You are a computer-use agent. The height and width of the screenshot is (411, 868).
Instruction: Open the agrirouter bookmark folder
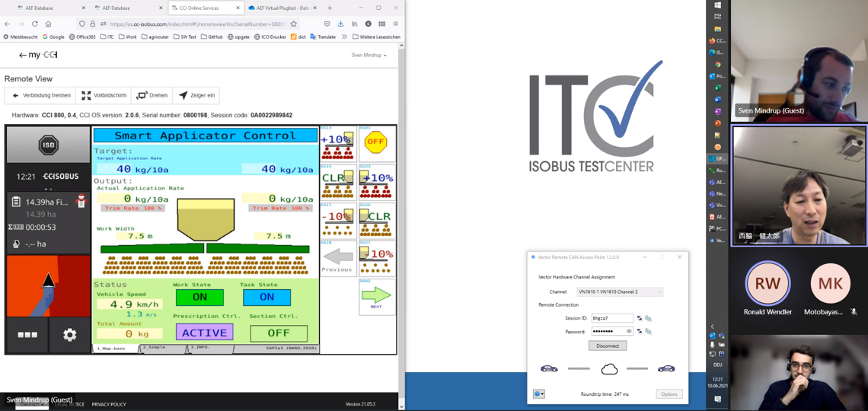pyautogui.click(x=154, y=37)
